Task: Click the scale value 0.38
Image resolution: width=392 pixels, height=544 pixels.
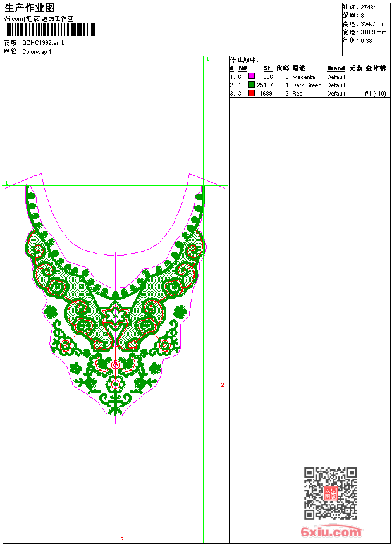Action: (x=366, y=40)
